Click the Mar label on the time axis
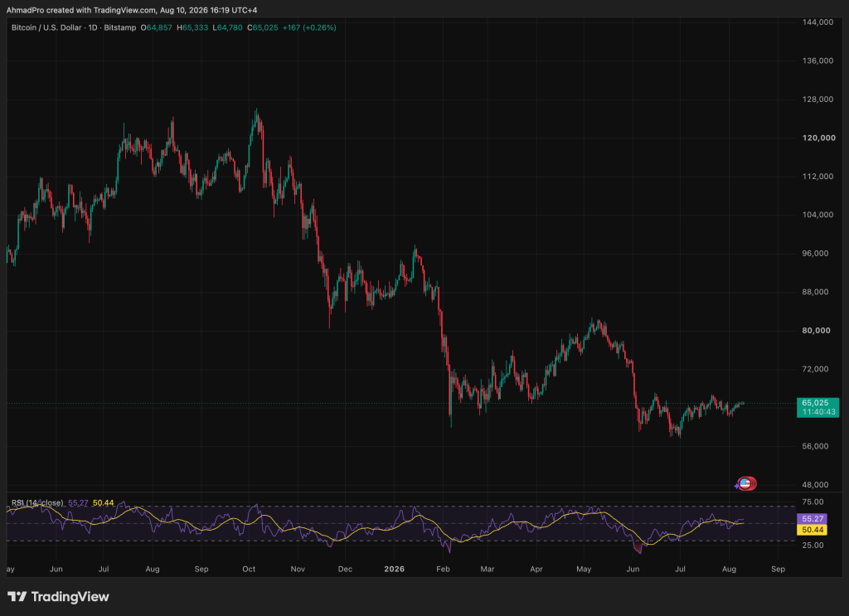The height and width of the screenshot is (616, 849). click(488, 569)
